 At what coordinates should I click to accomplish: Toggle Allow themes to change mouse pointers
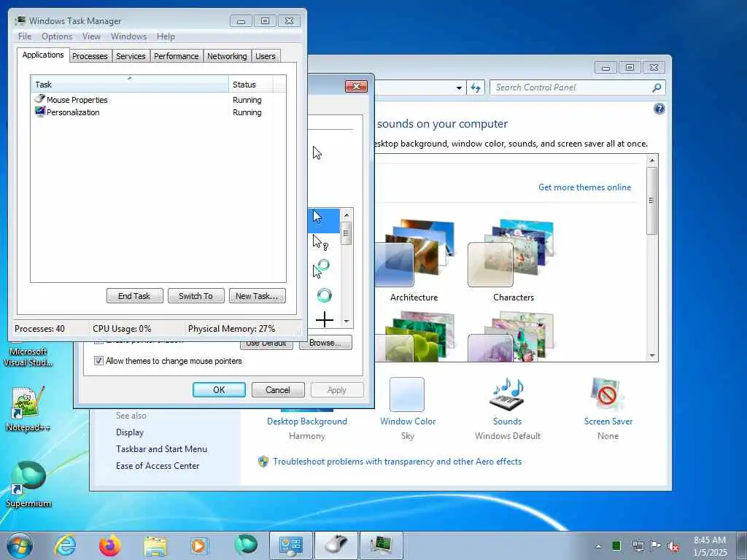click(x=98, y=361)
